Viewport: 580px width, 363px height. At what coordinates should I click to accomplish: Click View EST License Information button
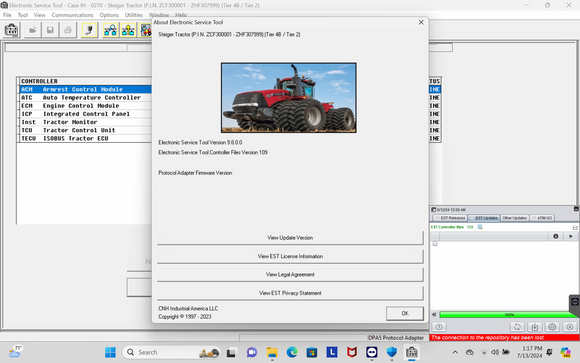click(x=290, y=256)
